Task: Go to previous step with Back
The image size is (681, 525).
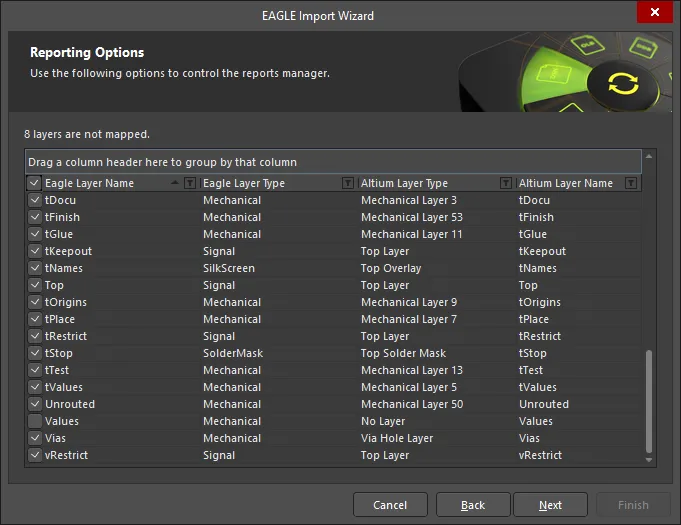Action: point(473,505)
